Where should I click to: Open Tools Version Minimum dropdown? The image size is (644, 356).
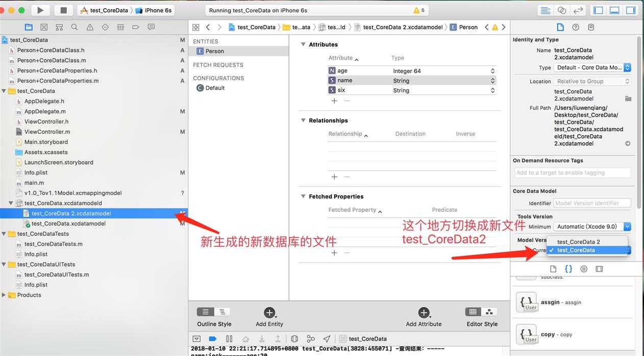coord(592,226)
